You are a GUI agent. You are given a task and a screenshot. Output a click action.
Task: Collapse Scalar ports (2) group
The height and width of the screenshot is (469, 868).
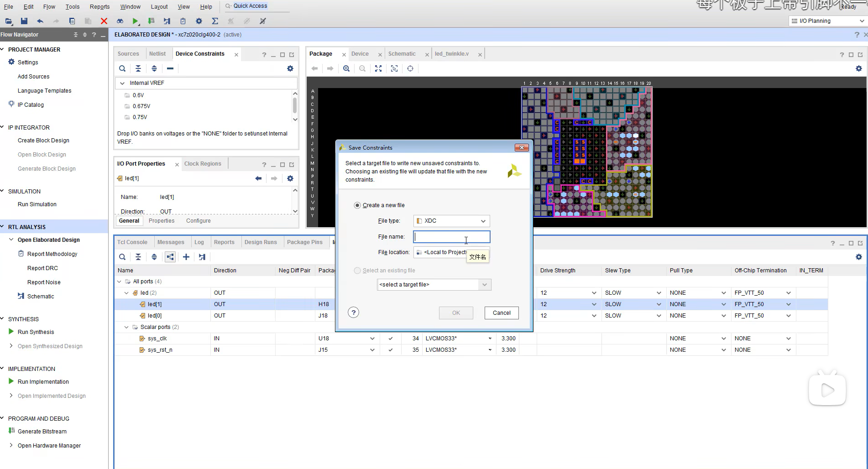click(126, 327)
